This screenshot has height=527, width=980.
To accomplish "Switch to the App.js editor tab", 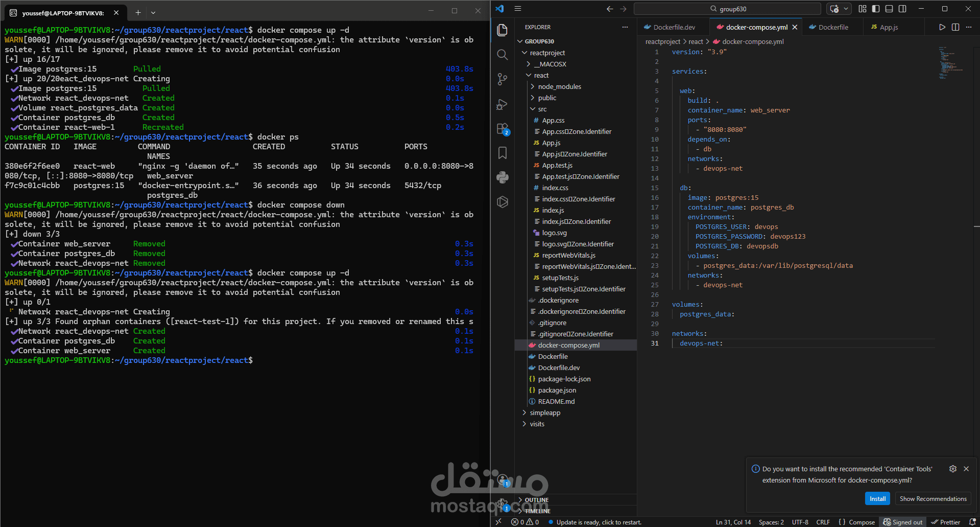I will pyautogui.click(x=888, y=27).
